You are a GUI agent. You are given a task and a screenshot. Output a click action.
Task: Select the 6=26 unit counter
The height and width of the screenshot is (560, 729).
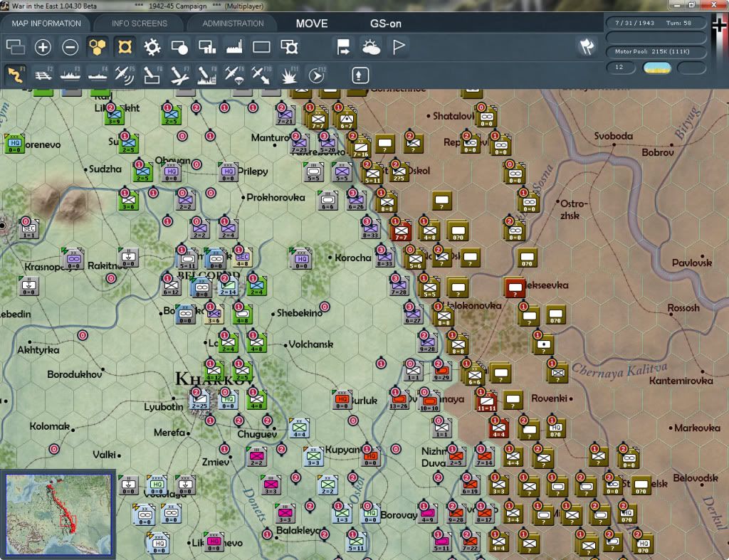pos(356,201)
